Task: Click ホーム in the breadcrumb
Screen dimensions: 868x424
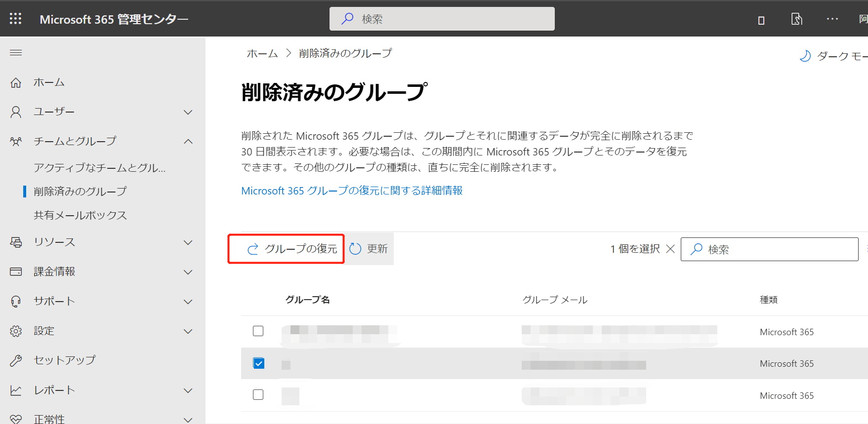Action: click(262, 53)
